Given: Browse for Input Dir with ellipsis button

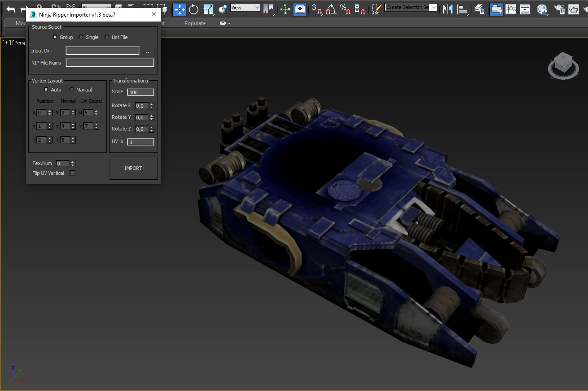Looking at the screenshot, I should [x=148, y=51].
